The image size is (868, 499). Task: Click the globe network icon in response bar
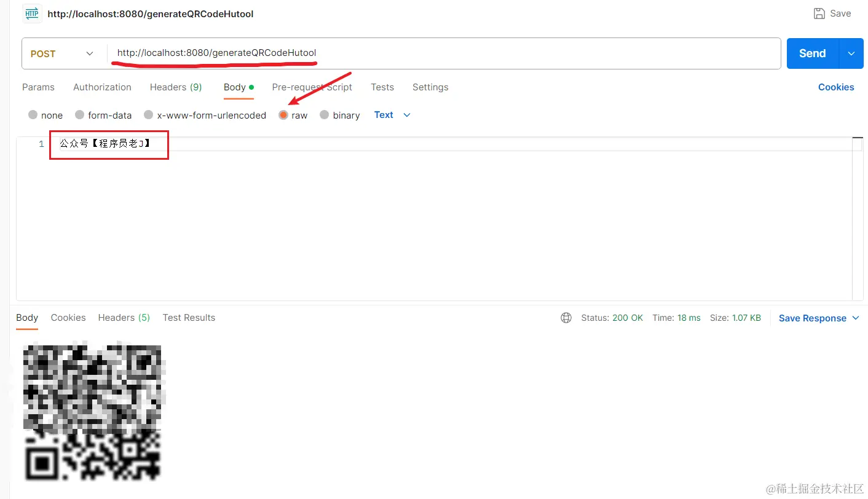click(x=566, y=318)
